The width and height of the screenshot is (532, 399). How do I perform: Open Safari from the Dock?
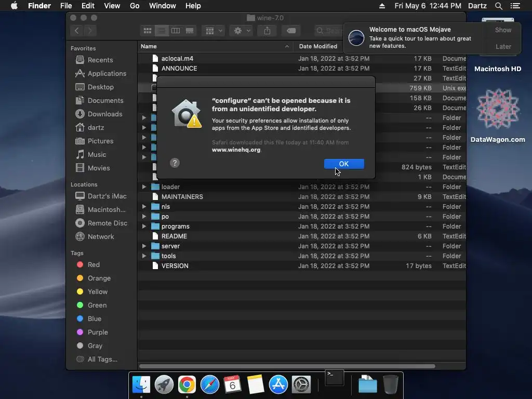(x=210, y=385)
